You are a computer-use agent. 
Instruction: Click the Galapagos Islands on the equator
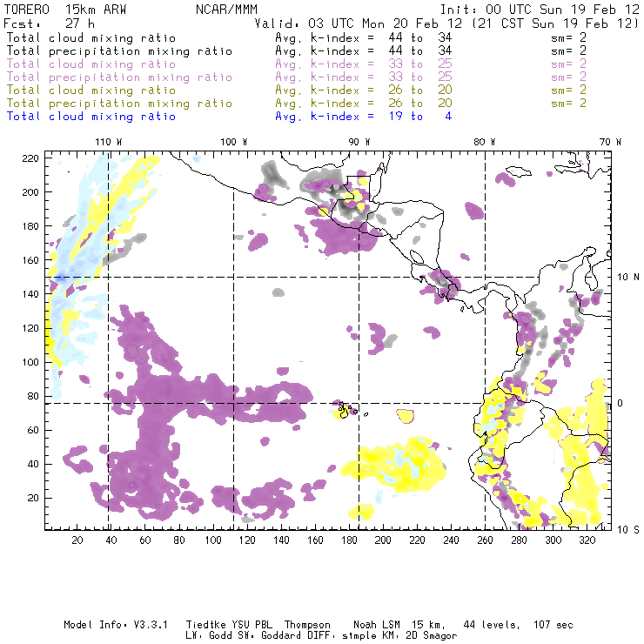tap(344, 409)
